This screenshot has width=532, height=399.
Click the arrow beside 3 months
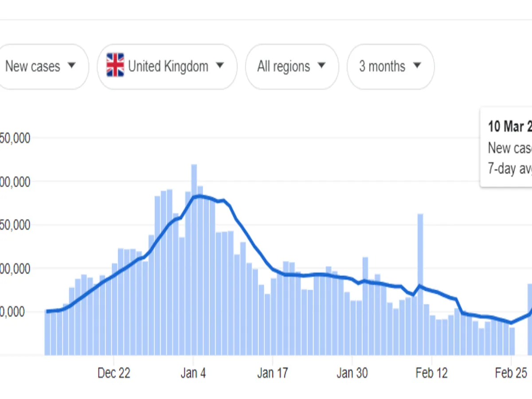(417, 66)
